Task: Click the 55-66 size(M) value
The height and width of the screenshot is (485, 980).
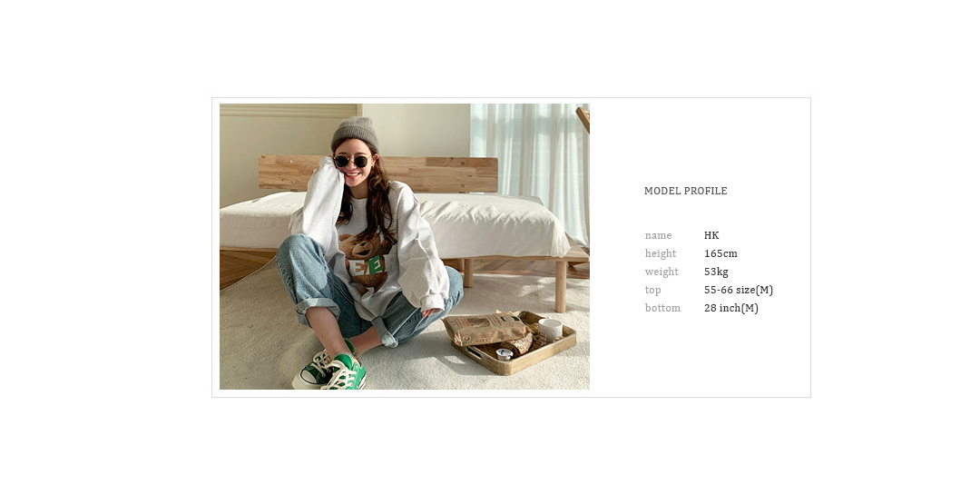Action: pyautogui.click(x=739, y=291)
